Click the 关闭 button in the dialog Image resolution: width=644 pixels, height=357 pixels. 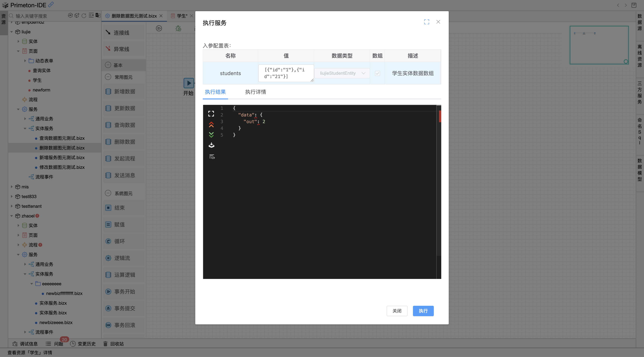click(x=397, y=311)
